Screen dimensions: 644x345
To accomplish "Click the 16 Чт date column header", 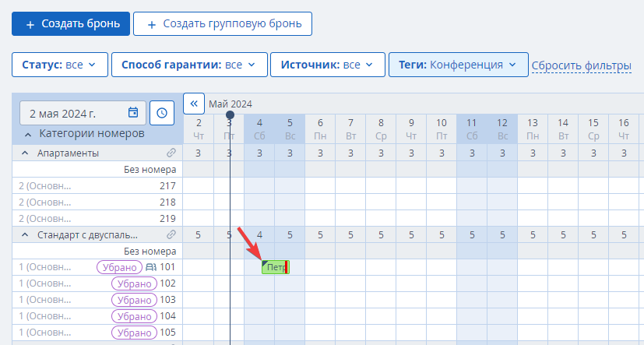I will 624,129.
